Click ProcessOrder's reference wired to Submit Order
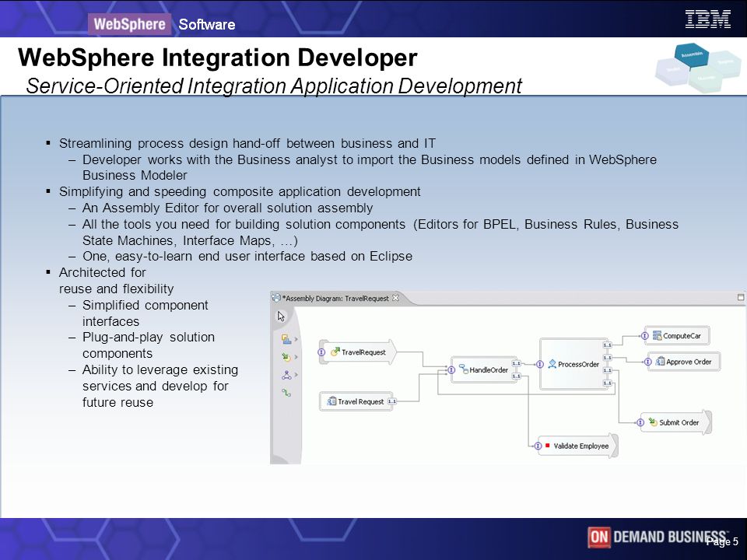The width and height of the screenshot is (747, 560). click(x=607, y=370)
